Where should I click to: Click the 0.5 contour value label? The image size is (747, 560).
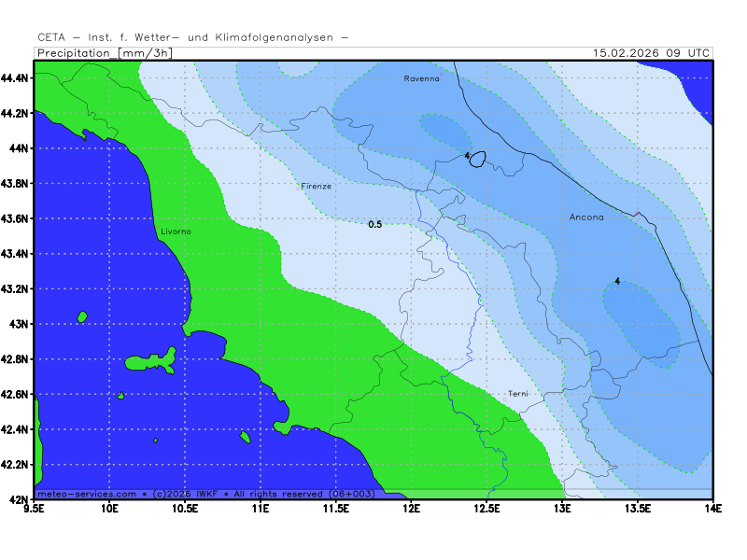(374, 224)
